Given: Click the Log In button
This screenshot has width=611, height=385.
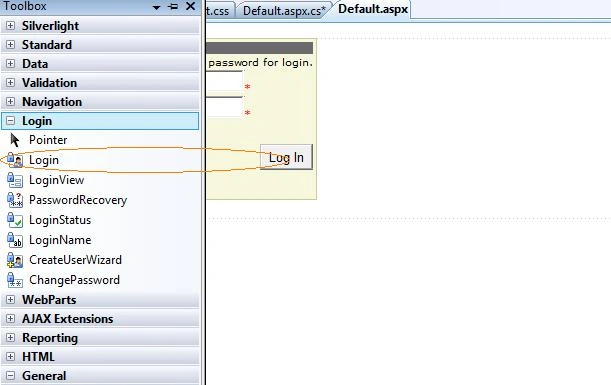Looking at the screenshot, I should click(286, 157).
